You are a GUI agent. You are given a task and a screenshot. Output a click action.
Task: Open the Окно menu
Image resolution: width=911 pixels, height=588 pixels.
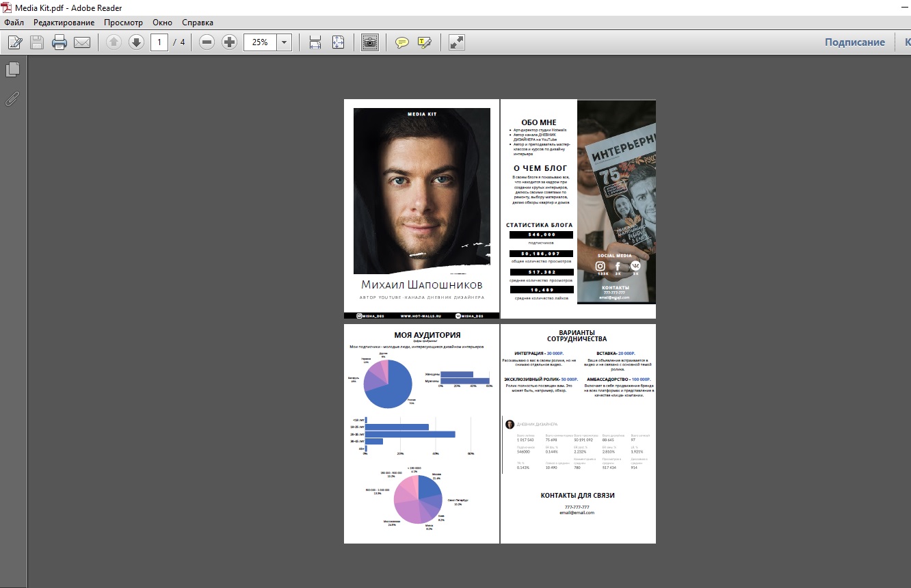tap(163, 23)
